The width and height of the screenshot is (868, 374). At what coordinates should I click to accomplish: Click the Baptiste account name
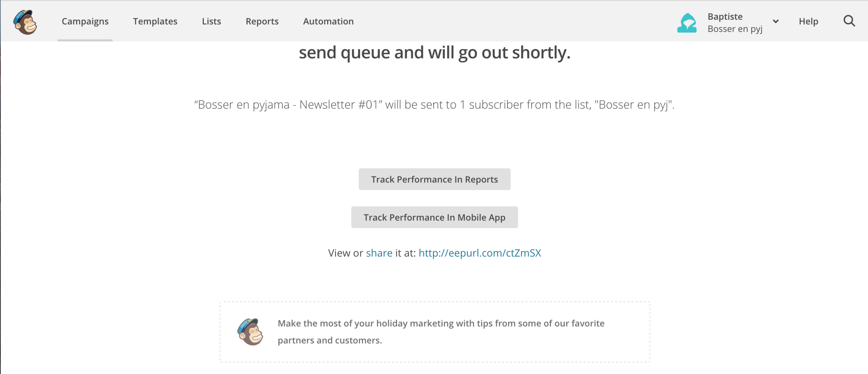pos(725,16)
